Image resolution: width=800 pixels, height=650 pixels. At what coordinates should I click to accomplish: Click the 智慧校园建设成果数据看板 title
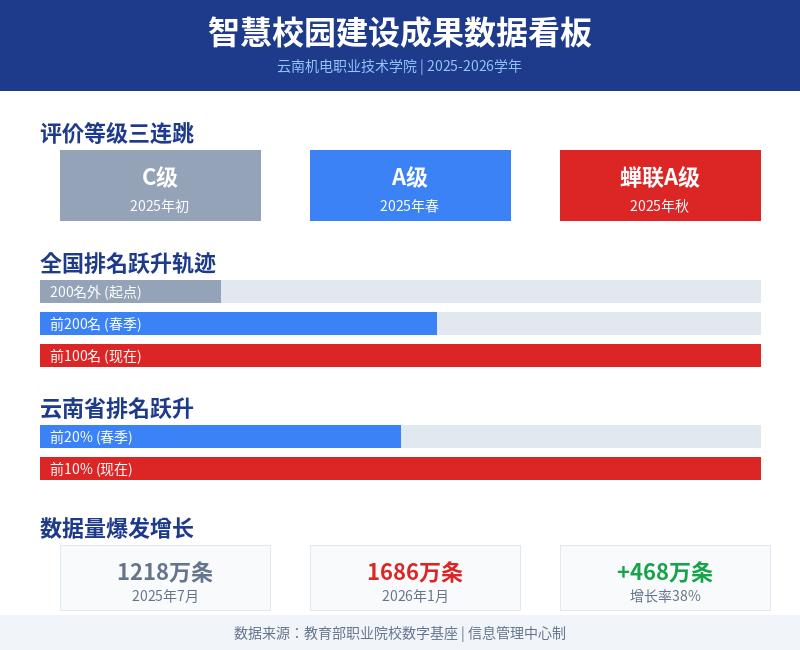click(400, 33)
